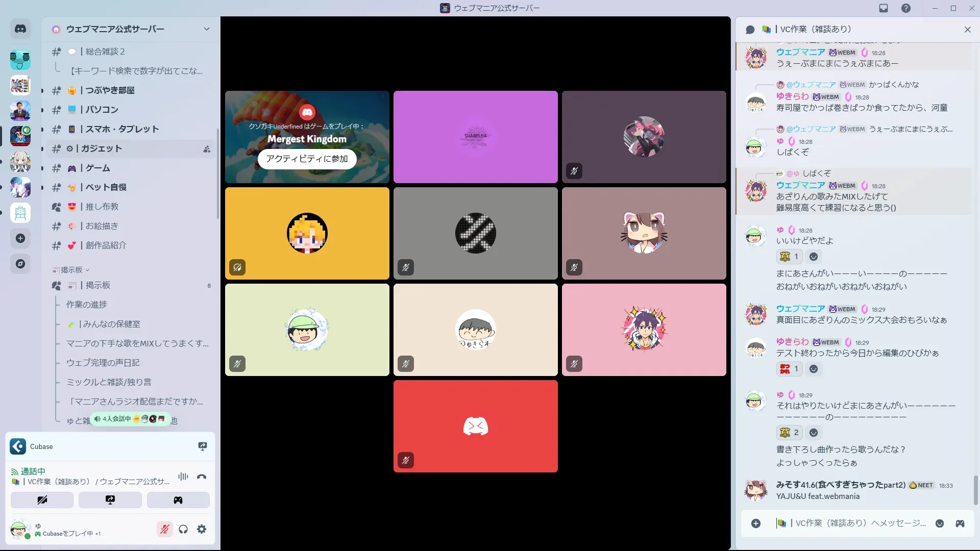This screenshot has width=980, height=551.
Task: Click Add a Server plus icon
Action: coord(20,238)
